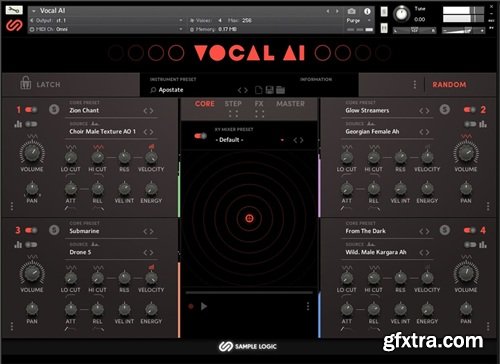The width and height of the screenshot is (500, 364).
Task: Open core 1 options dots menu
Action: point(12,206)
